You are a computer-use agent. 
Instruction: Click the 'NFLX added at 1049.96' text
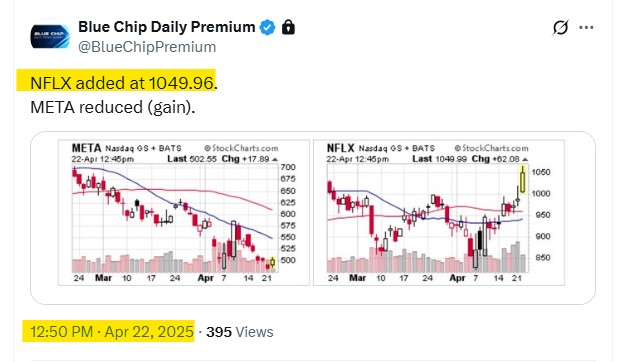pyautogui.click(x=122, y=83)
